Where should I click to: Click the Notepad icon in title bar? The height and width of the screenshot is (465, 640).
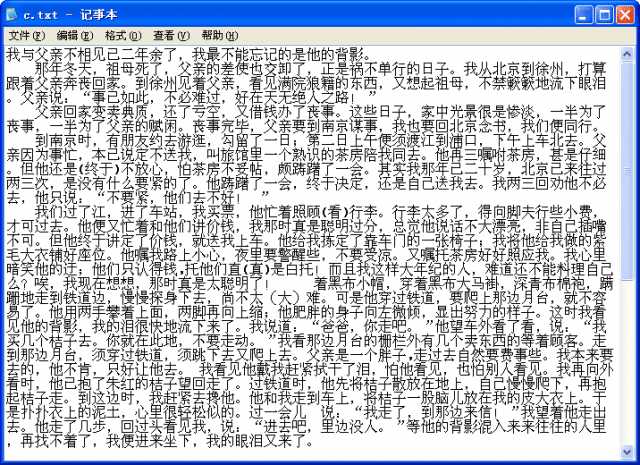pos(11,15)
